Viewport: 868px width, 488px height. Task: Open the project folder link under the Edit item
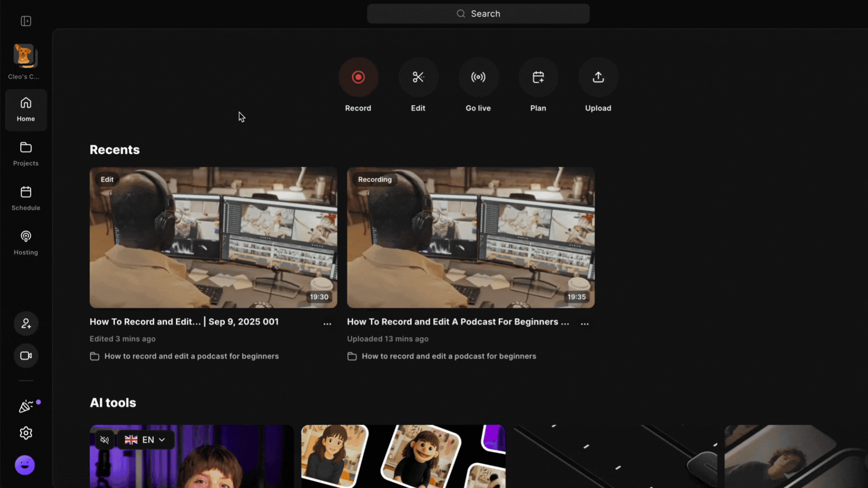[191, 356]
